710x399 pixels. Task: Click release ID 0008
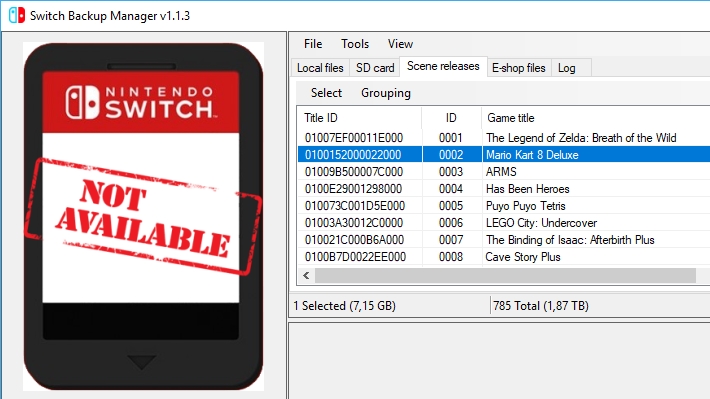451,257
